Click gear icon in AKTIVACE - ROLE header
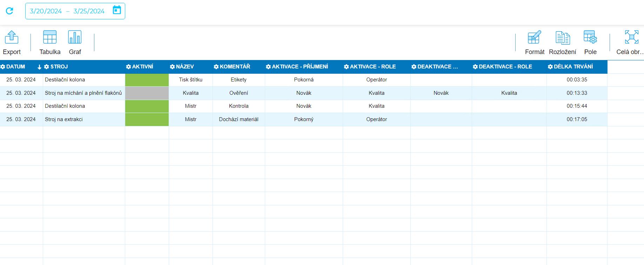Screen dimensions: 644x265 click(346, 67)
